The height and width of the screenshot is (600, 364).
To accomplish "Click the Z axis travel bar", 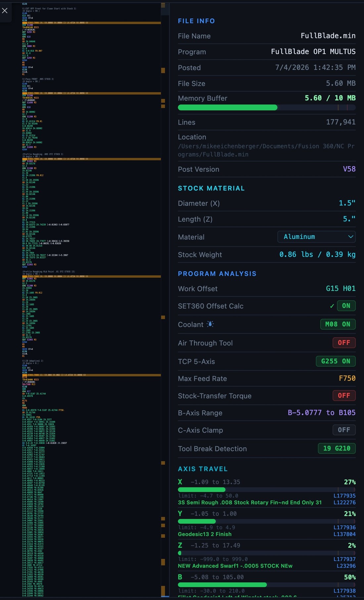I will (267, 553).
